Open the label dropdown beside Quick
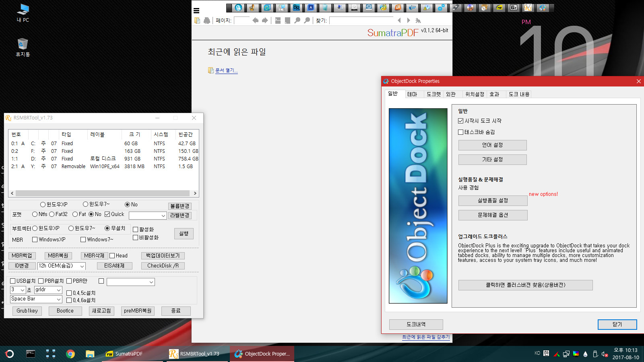This screenshot has width=644, height=362. tap(148, 216)
